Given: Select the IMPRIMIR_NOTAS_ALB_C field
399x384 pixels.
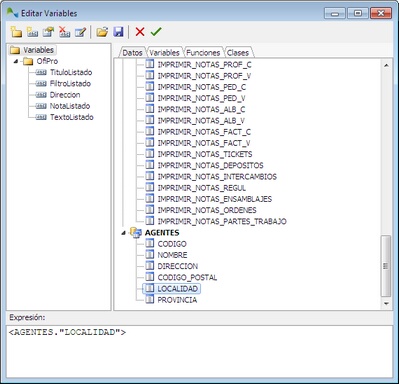Looking at the screenshot, I should (x=201, y=109).
